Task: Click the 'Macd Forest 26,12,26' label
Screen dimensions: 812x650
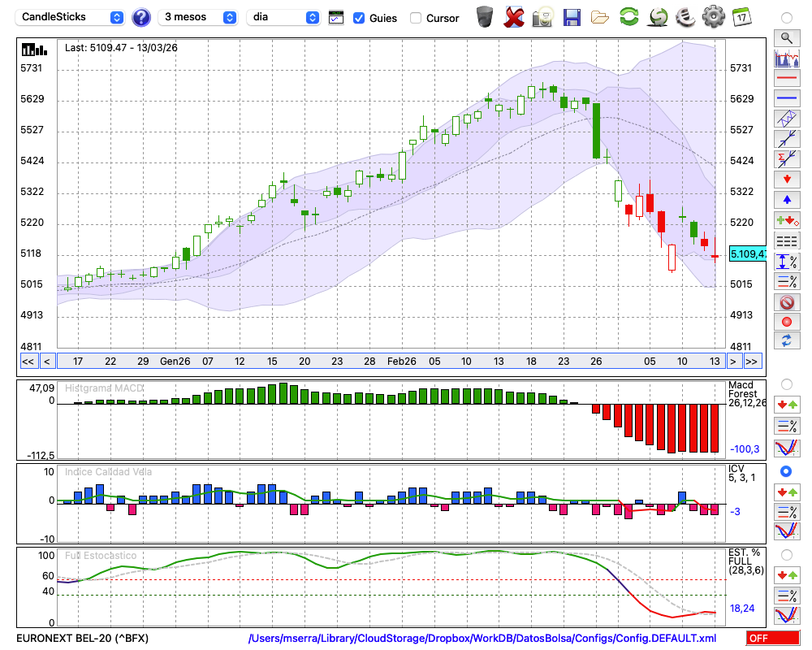Action: tap(747, 394)
